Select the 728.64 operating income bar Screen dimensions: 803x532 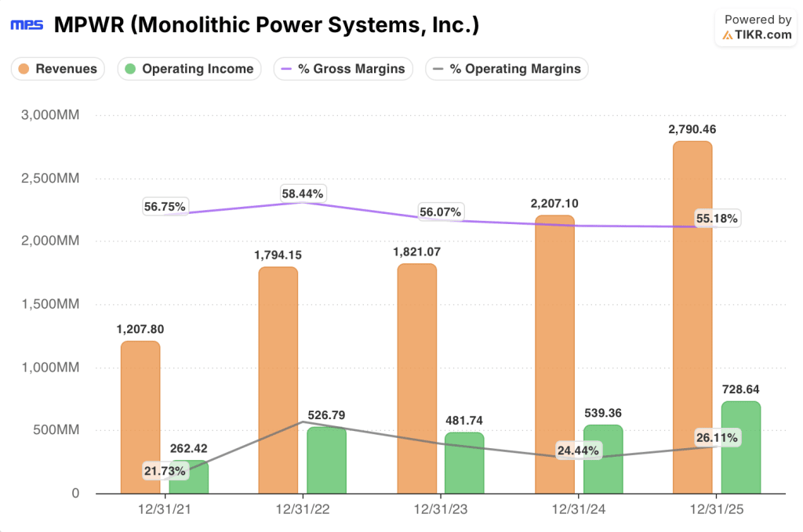[739, 447]
